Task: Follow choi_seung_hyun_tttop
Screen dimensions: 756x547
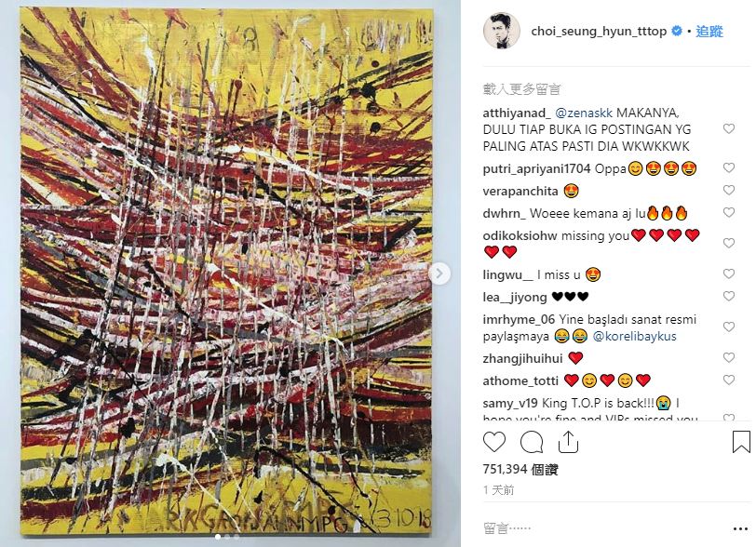Action: 709,32
